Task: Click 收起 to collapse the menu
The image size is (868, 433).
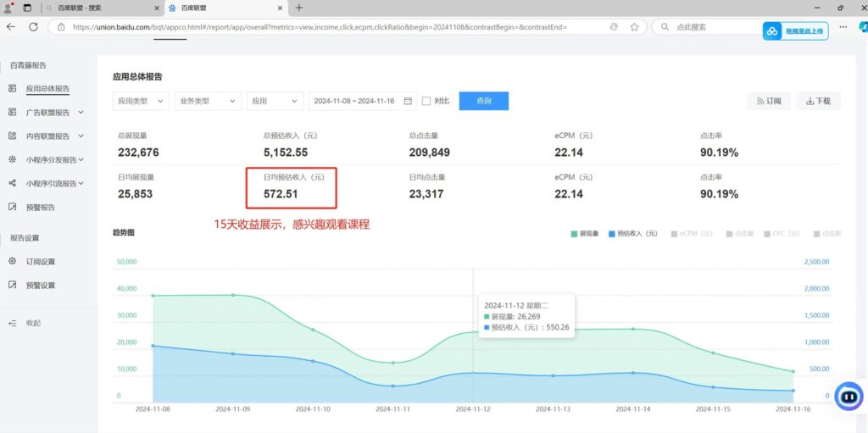Action: point(33,323)
